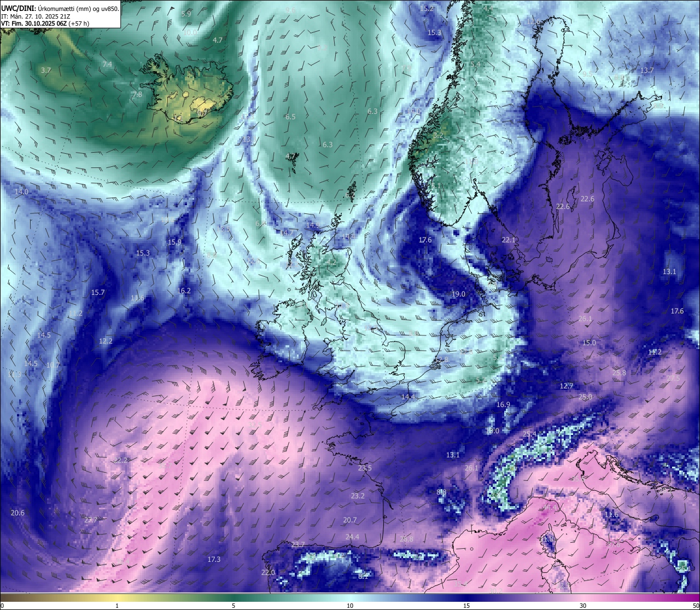Click the color scale label 1
700x610 pixels.
coord(117,606)
